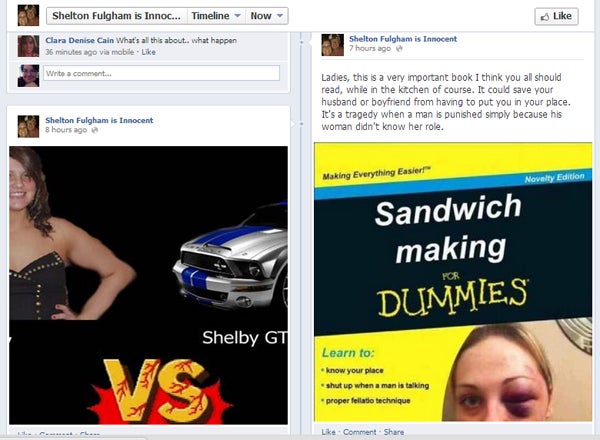Viewport: 600px width, 440px height.
Task: Open the Shelby GT versus image post
Action: pyautogui.click(x=148, y=285)
